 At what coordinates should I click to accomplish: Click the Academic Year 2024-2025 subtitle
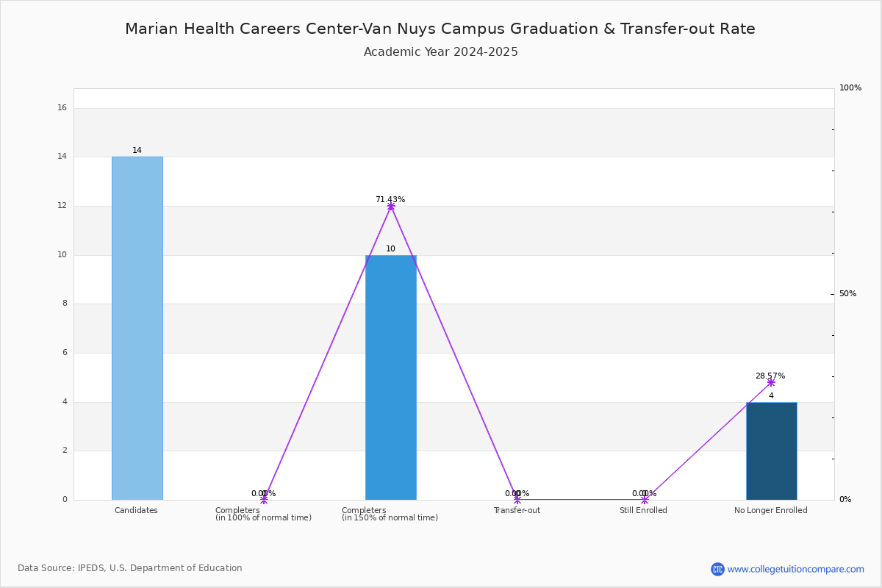point(441,52)
